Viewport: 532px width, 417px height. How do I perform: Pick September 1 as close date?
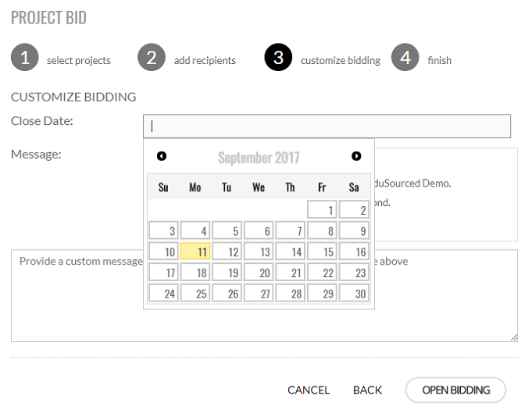click(323, 209)
